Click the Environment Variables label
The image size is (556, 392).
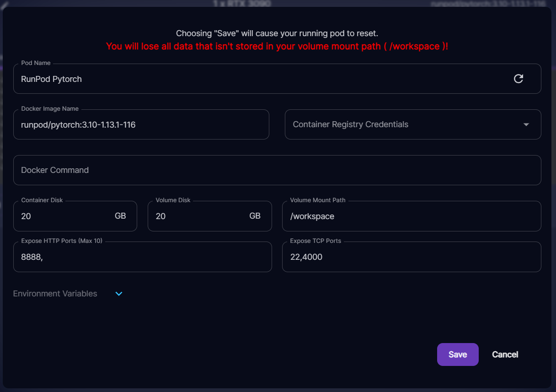[55, 294]
